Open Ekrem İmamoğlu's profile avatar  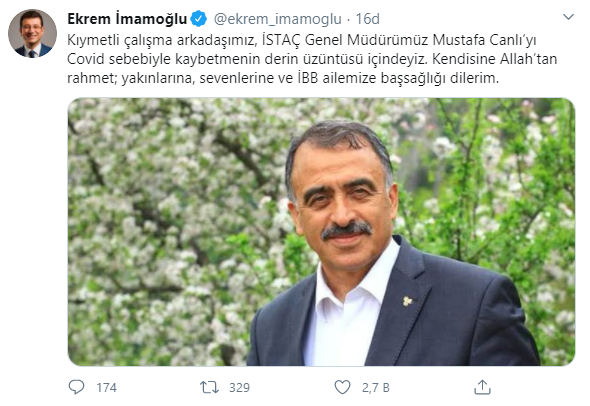tap(32, 33)
